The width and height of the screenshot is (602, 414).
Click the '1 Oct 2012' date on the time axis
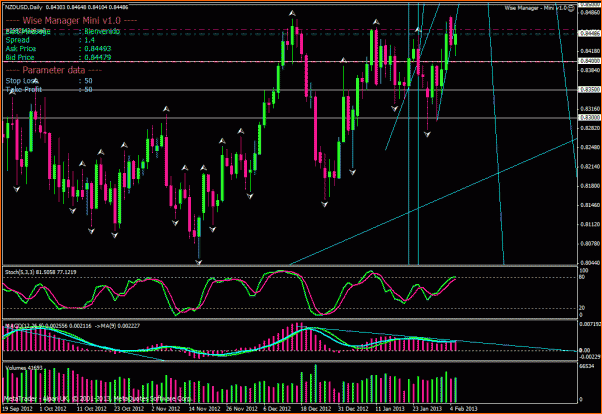click(x=53, y=409)
